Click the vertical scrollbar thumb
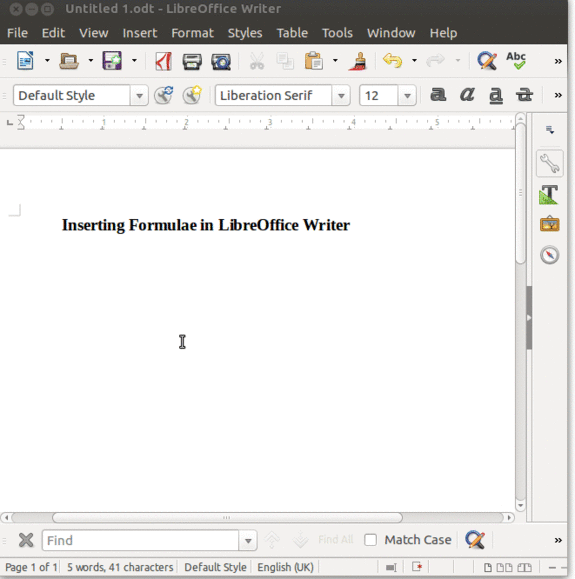This screenshot has width=575, height=579. click(x=520, y=193)
